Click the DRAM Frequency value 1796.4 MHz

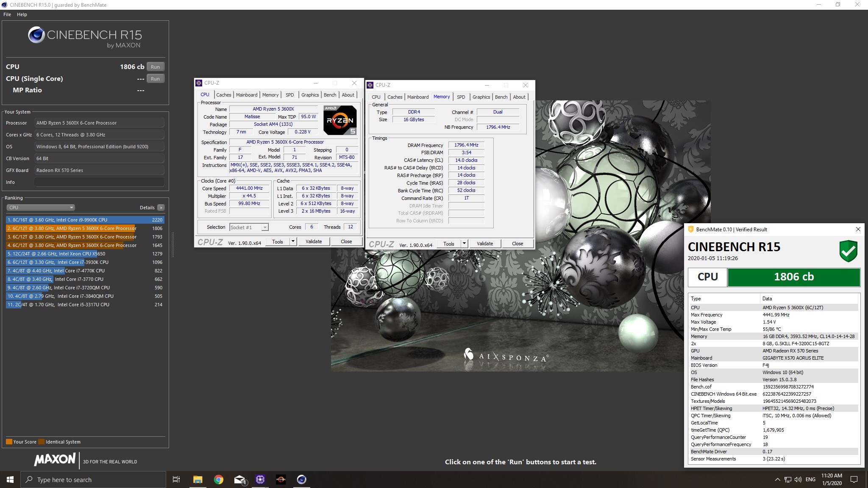pyautogui.click(x=466, y=145)
